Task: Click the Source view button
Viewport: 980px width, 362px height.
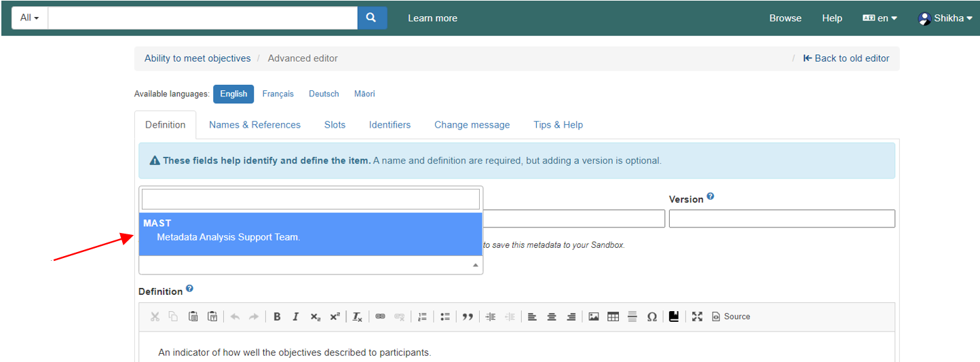Action: [731, 316]
